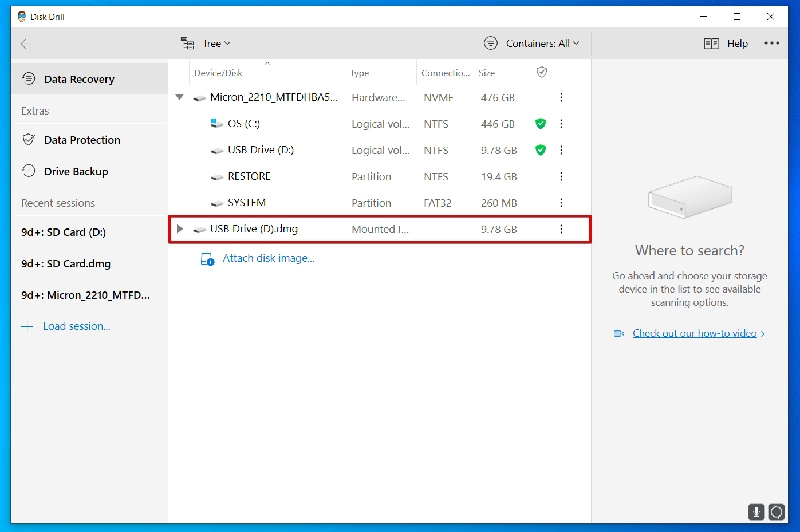Image resolution: width=800 pixels, height=532 pixels.
Task: Click the 260 MB size cell
Action: pos(499,203)
